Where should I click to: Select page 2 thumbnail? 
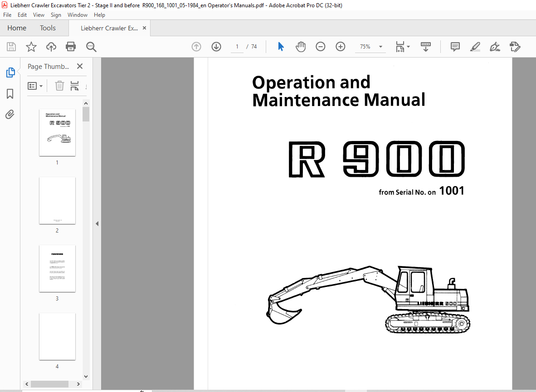click(x=58, y=201)
